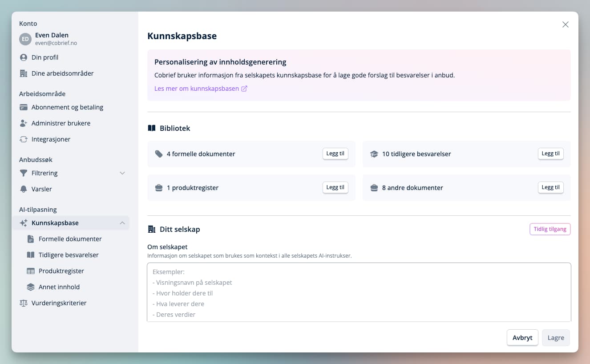Click the Abonnement og betaling card icon

(24, 107)
